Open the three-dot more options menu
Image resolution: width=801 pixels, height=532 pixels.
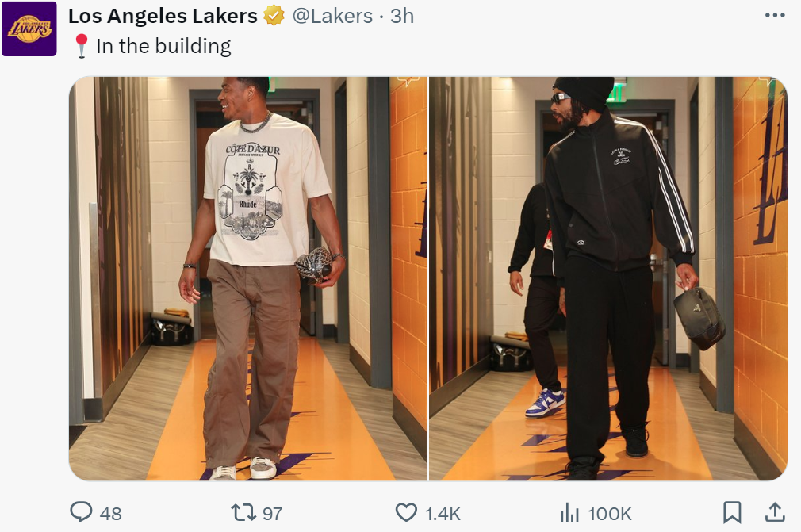point(774,16)
